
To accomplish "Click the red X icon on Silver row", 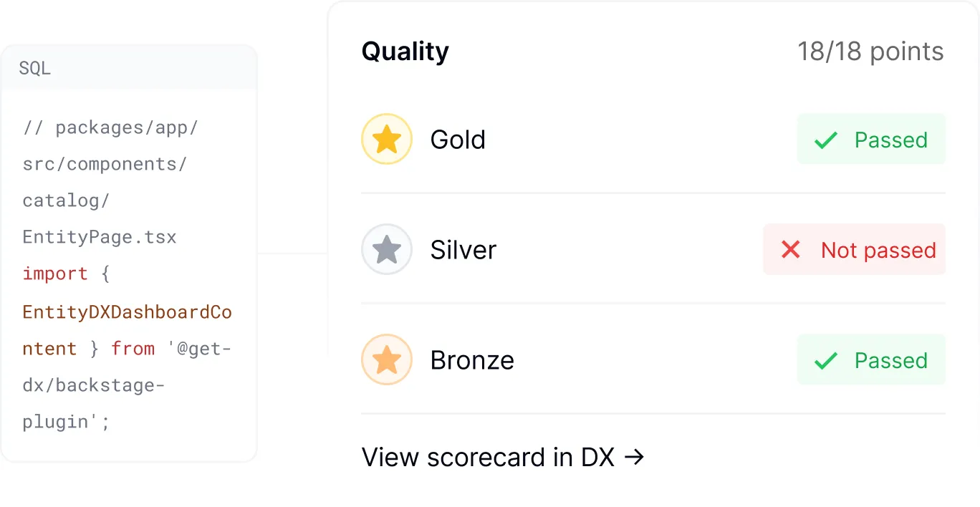I will [x=791, y=250].
